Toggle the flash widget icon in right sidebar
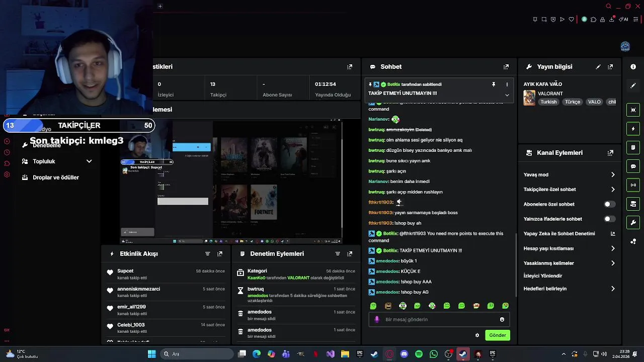 [633, 129]
